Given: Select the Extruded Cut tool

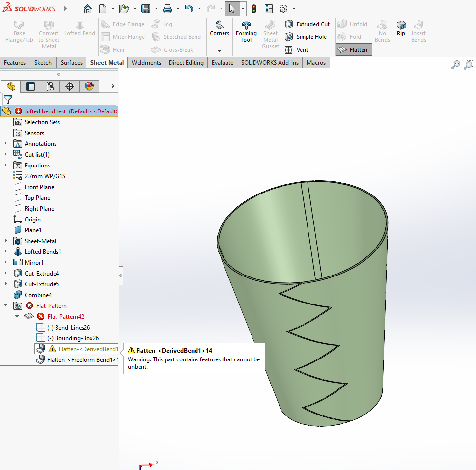Looking at the screenshot, I should point(308,24).
